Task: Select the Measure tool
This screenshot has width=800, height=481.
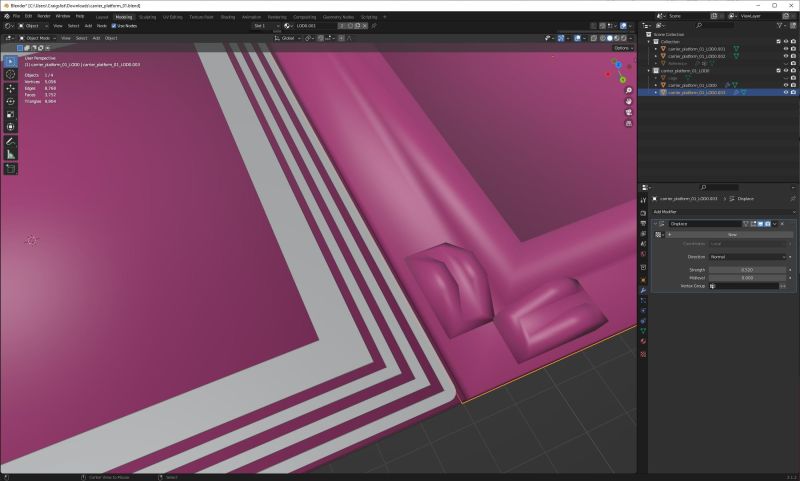Action: 10,155
